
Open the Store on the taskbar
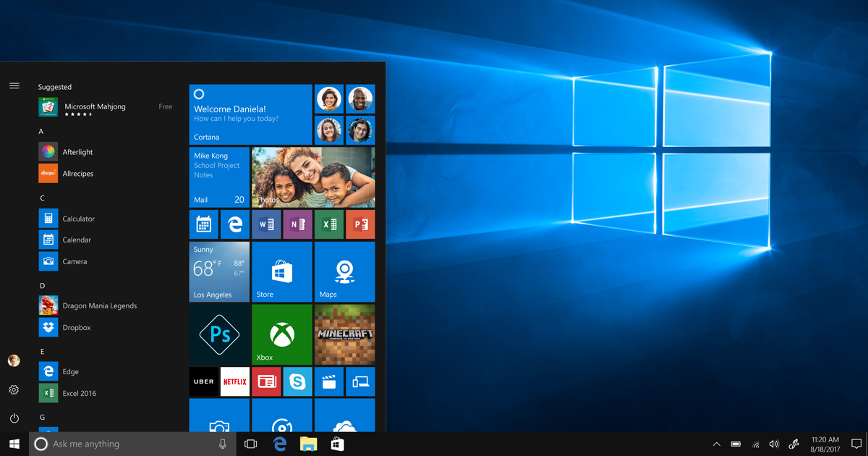(338, 444)
